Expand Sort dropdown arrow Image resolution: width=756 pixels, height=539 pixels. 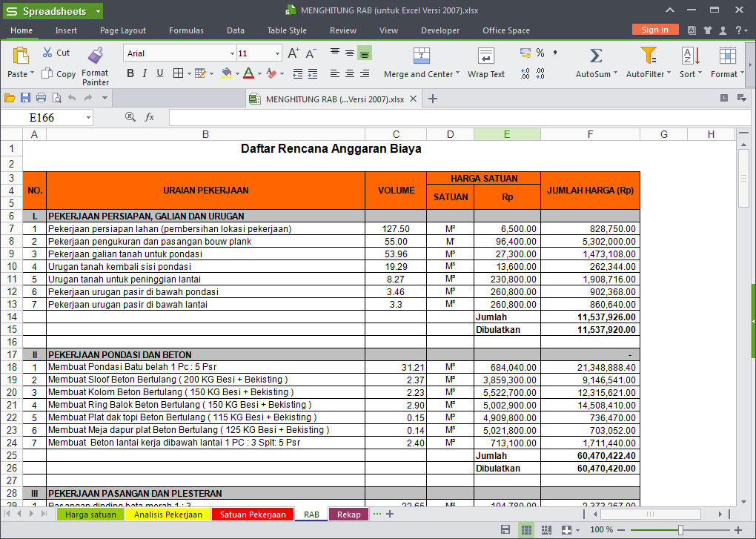[700, 73]
